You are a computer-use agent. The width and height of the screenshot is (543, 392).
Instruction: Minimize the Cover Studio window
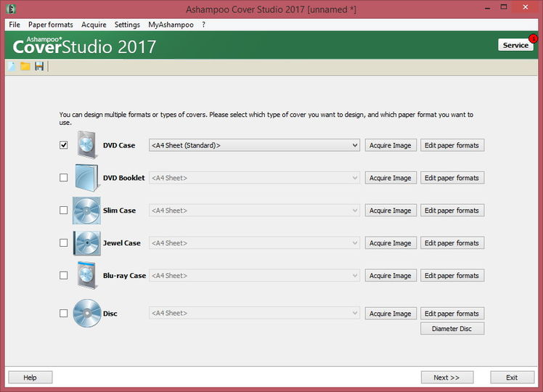tap(488, 7)
